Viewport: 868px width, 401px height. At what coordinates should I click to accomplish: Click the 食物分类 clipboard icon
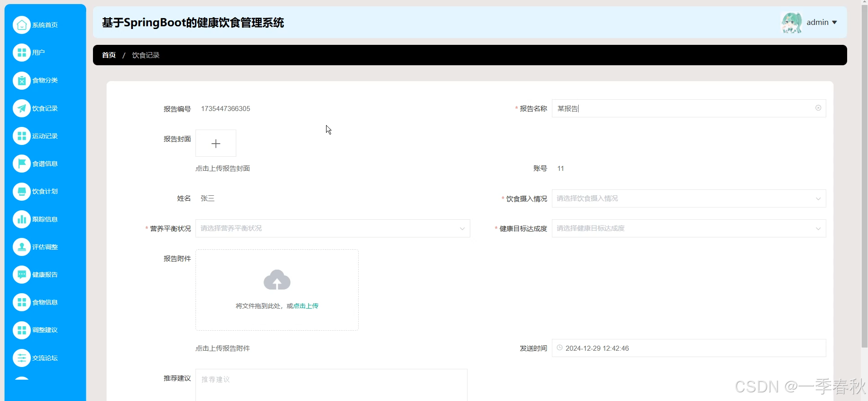point(22,81)
